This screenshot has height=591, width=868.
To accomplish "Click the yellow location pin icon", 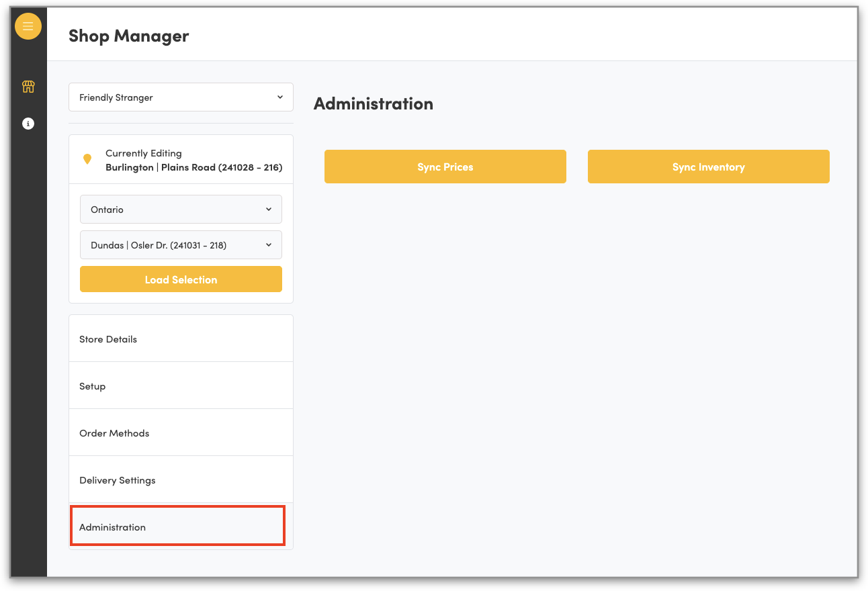I will point(87,159).
